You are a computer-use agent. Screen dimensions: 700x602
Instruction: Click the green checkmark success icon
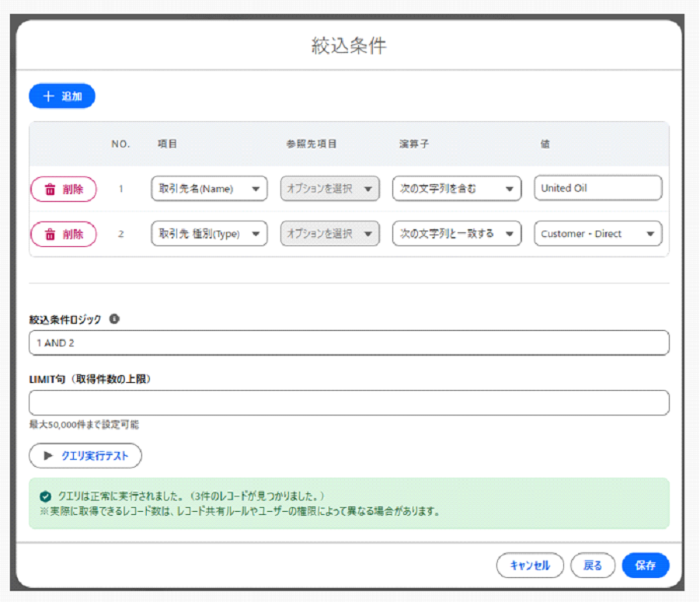pyautogui.click(x=45, y=496)
